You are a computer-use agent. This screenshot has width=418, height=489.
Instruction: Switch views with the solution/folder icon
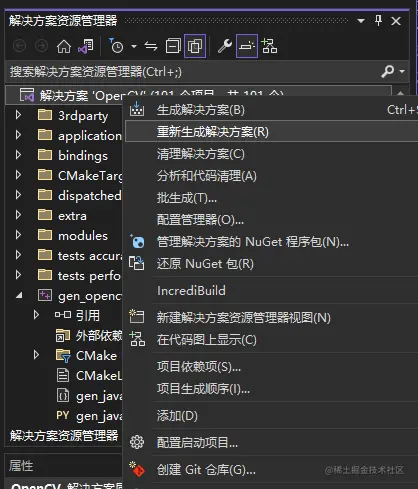point(86,46)
